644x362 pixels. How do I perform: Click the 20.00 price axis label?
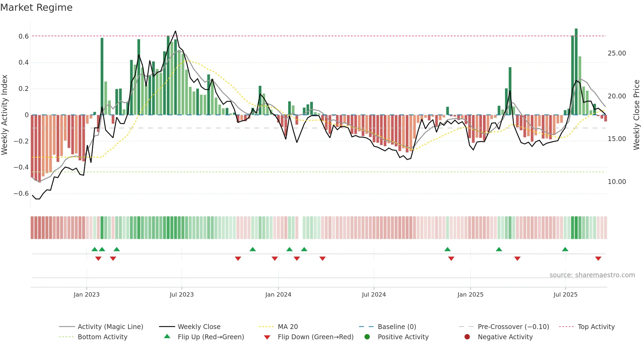pos(617,96)
